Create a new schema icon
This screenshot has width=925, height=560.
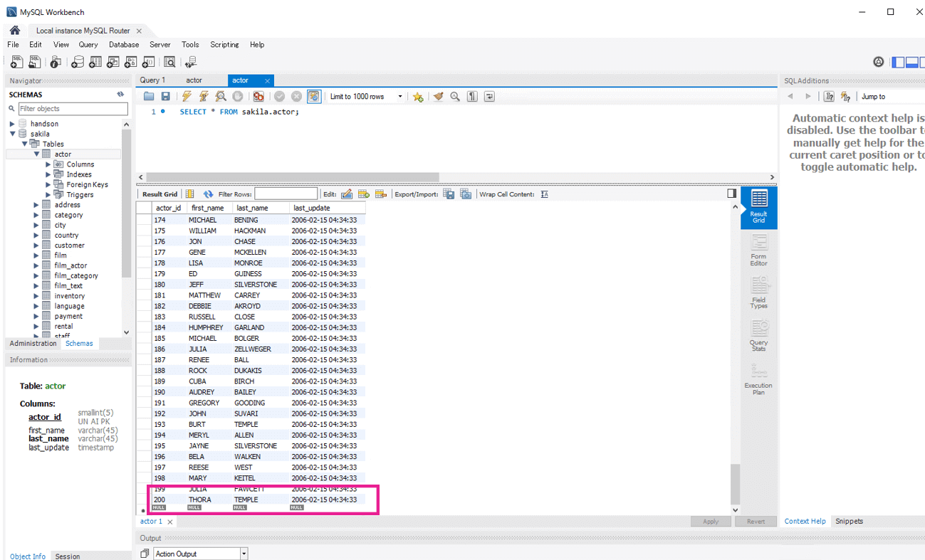[78, 63]
